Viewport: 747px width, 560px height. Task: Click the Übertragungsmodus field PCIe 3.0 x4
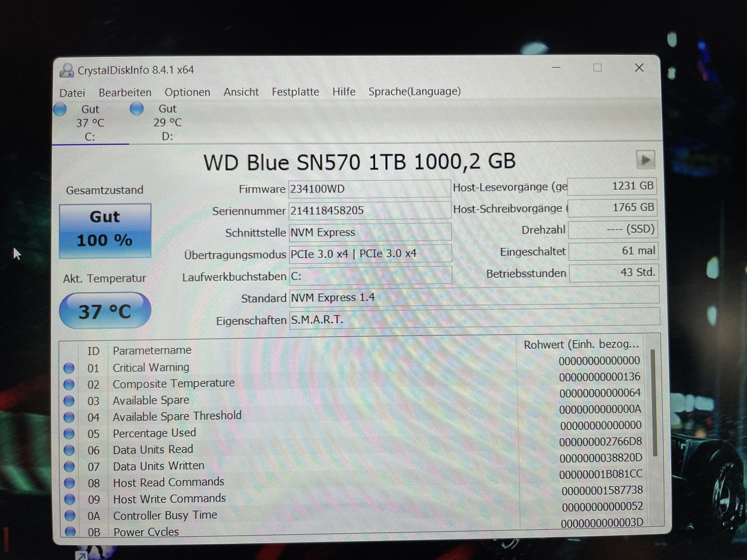(370, 254)
